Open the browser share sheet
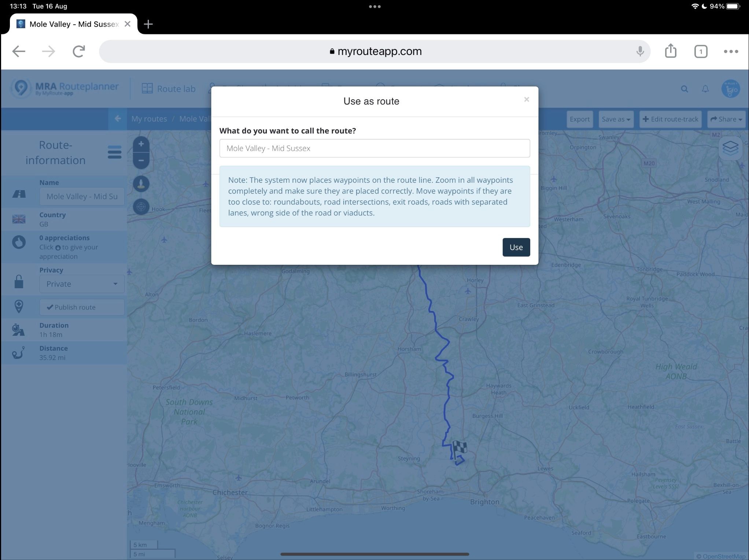This screenshot has width=749, height=560. pyautogui.click(x=671, y=51)
